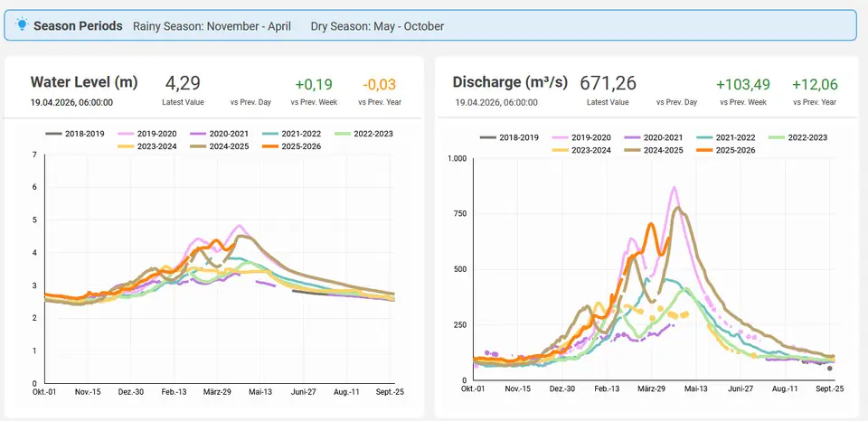
Task: Click 'vs Prev. Day' label in Water Level card
Action: 250,102
